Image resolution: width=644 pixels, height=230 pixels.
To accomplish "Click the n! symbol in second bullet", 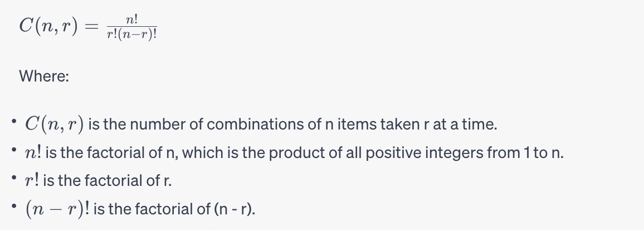I will (33, 152).
